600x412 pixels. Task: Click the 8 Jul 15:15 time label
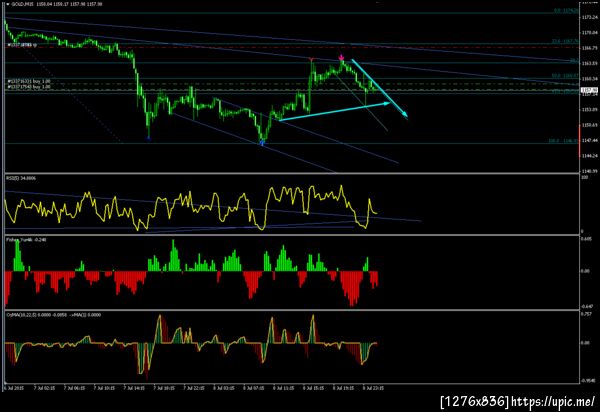click(314, 388)
